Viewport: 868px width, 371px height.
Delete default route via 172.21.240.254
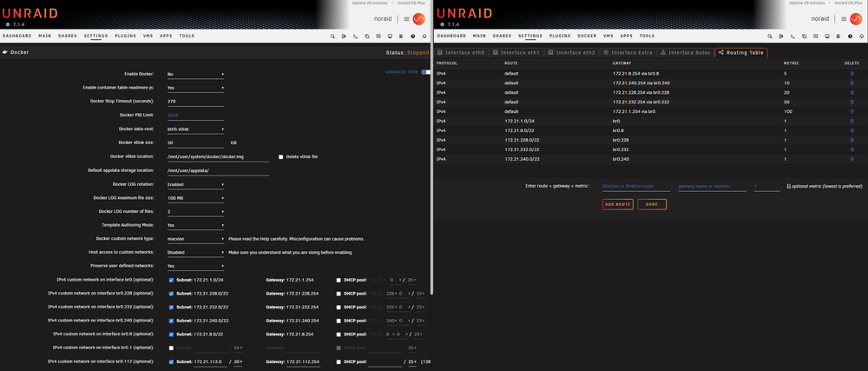point(852,83)
